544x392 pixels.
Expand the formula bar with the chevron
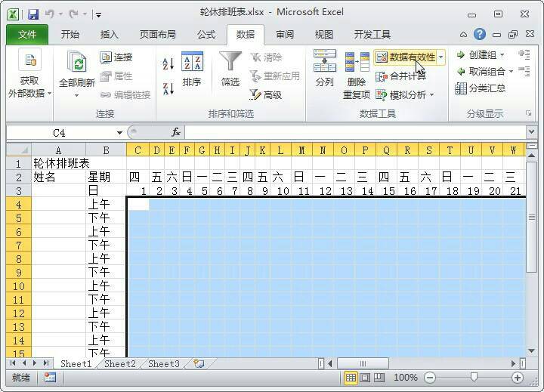click(x=531, y=132)
